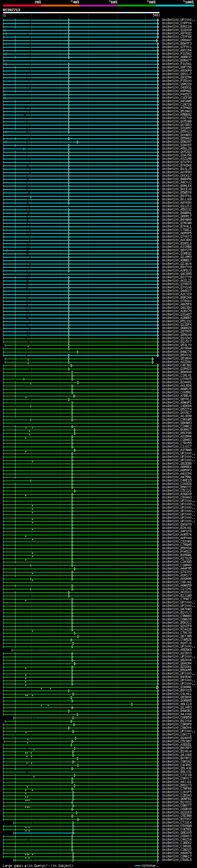
Task: Click hit name UniRef100_B1VHJ4
Action: pyautogui.click(x=177, y=751)
